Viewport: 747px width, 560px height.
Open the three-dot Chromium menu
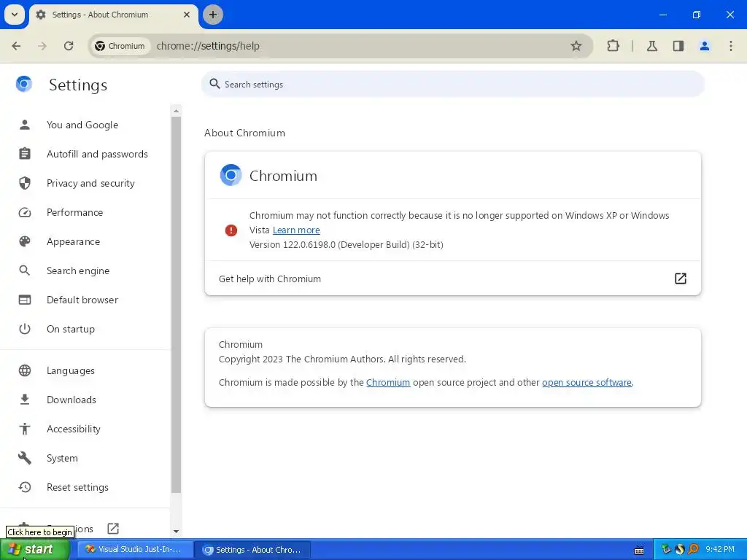coord(731,46)
